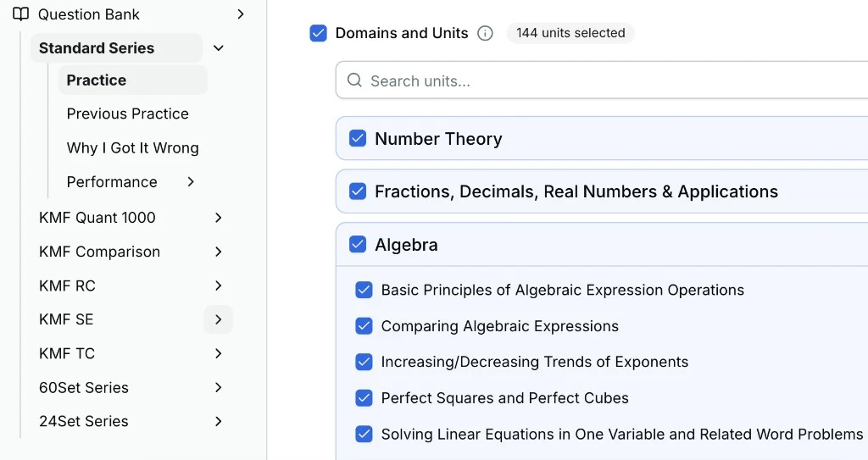Click the Perfect Squares and Perfect Cubes label
Image resolution: width=868 pixels, height=460 pixels.
(505, 398)
